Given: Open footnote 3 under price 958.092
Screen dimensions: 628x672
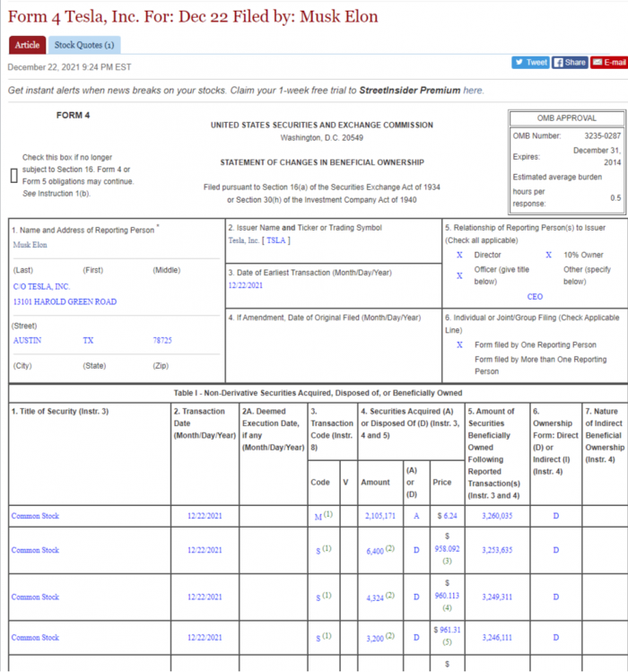Looking at the screenshot, I should pos(446,562).
